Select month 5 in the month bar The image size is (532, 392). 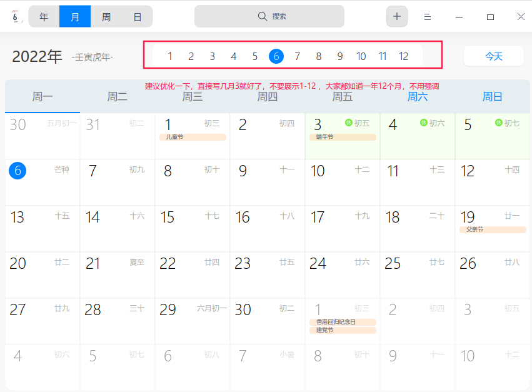(255, 56)
